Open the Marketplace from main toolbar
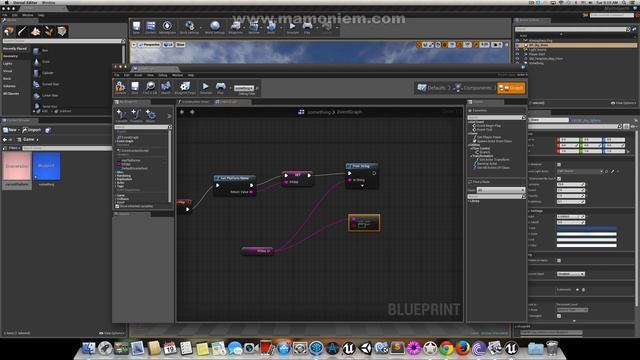This screenshot has height=360, width=640. pos(167,28)
